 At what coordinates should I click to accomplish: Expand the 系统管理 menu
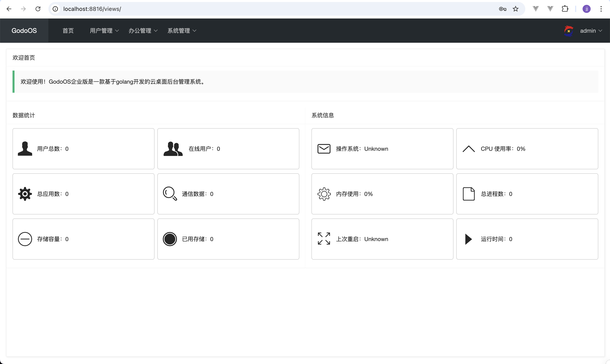(x=182, y=31)
